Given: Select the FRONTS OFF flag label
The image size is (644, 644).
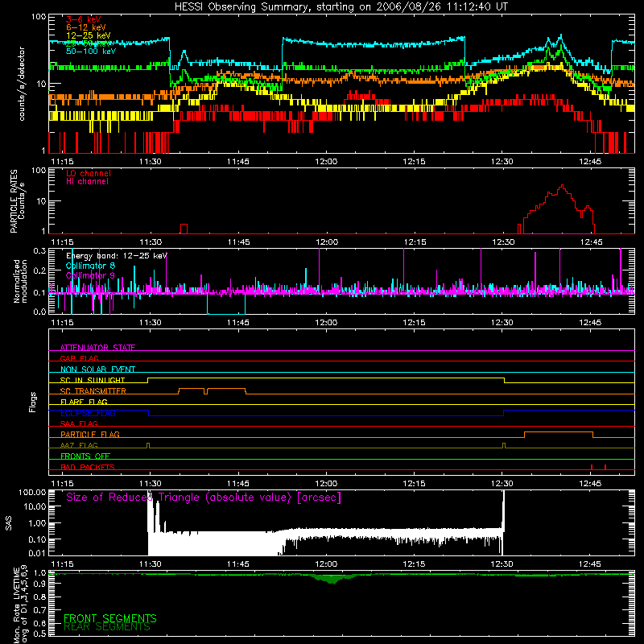Looking at the screenshot, I should coord(85,456).
